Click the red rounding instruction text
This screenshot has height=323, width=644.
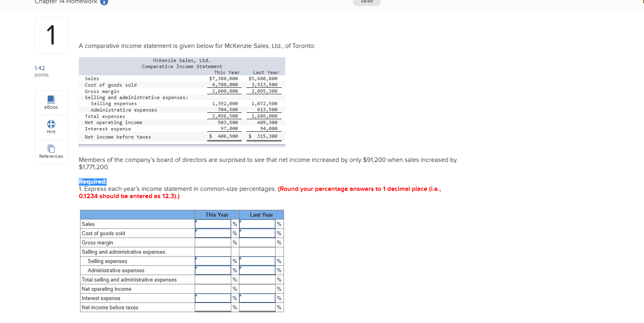tap(260, 193)
